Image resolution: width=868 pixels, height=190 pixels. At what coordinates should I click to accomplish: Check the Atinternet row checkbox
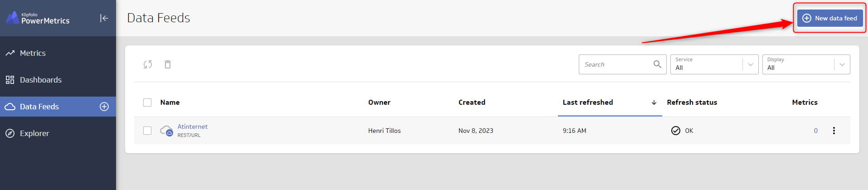147,131
